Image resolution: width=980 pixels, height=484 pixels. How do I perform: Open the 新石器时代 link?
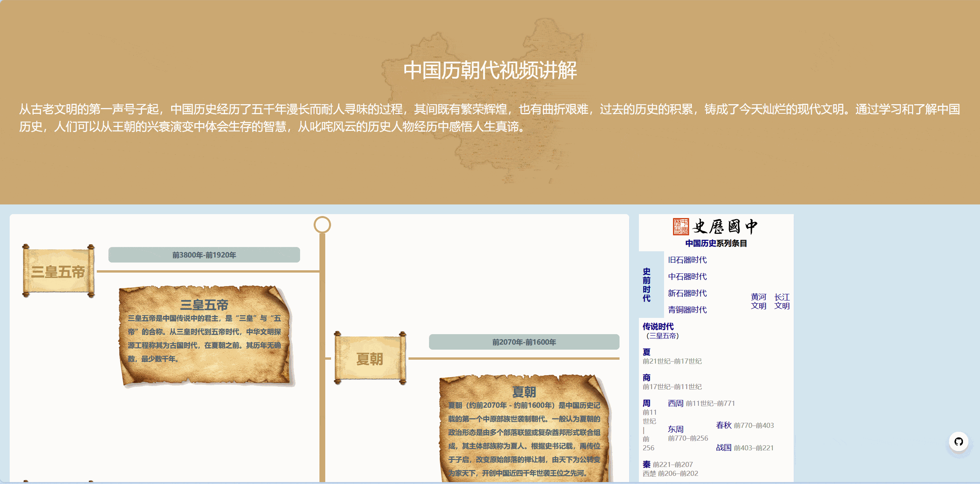(687, 293)
